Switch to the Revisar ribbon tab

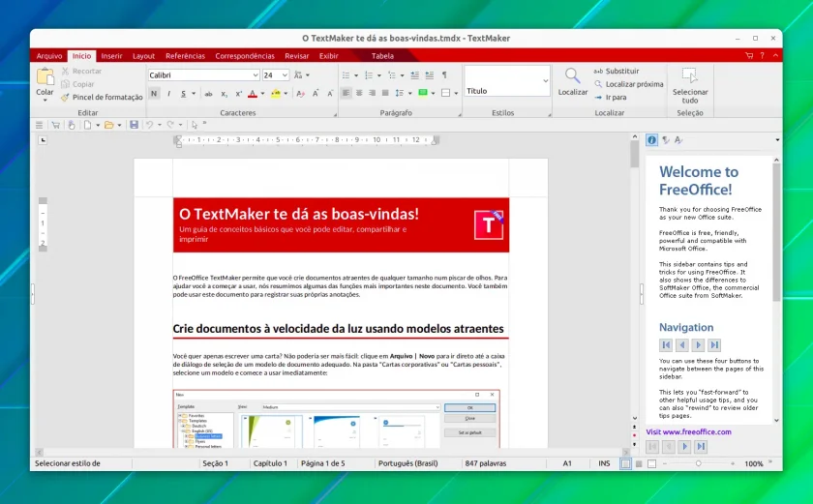tap(296, 56)
